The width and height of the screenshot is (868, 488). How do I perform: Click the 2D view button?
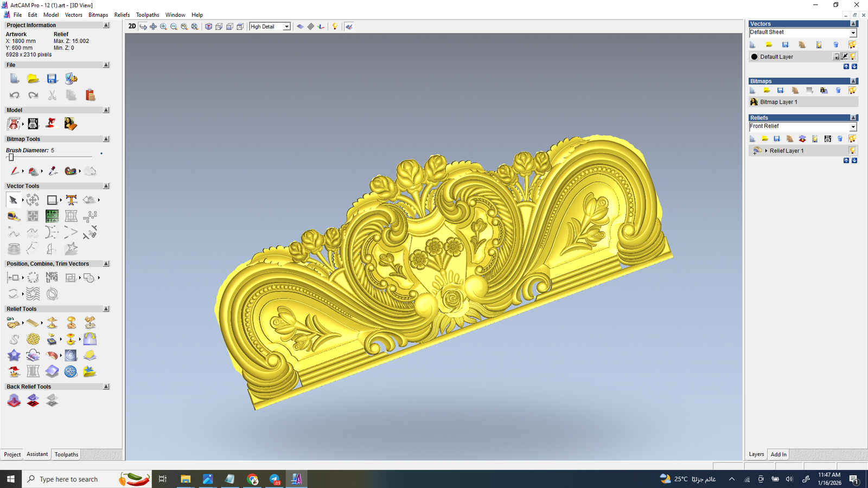click(x=132, y=26)
